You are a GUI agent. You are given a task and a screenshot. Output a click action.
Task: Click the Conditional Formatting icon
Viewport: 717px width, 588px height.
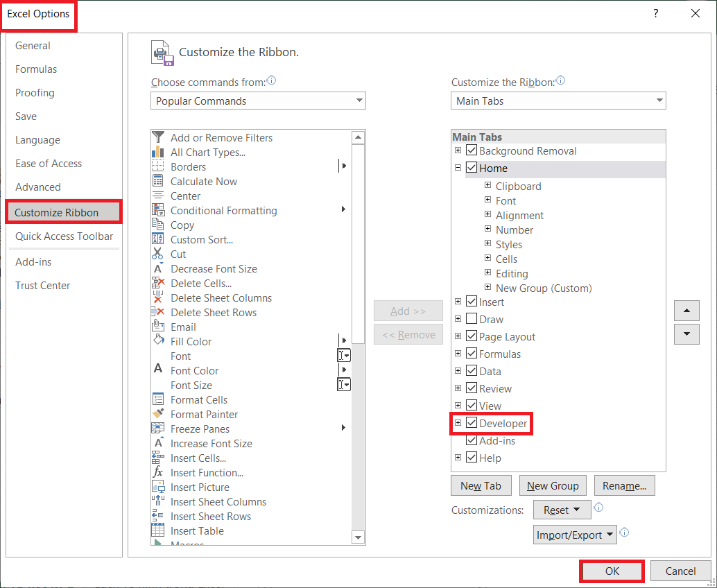tap(158, 210)
